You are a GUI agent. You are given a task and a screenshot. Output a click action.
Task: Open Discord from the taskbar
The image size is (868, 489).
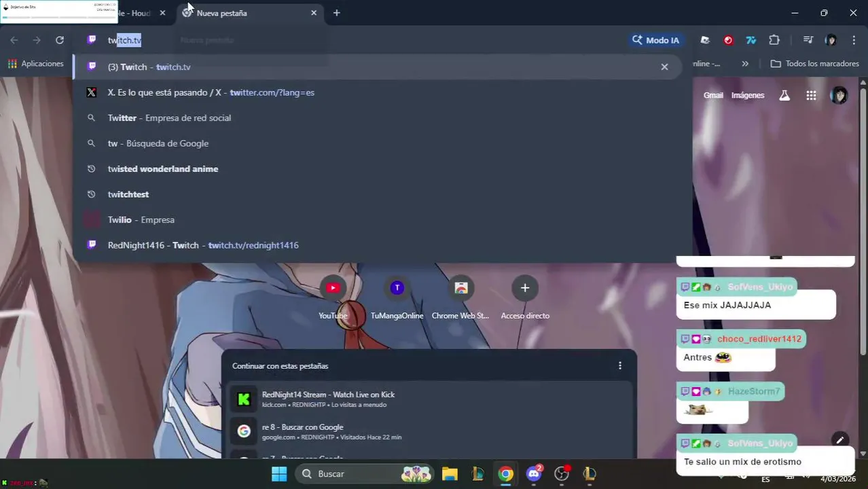tap(534, 473)
